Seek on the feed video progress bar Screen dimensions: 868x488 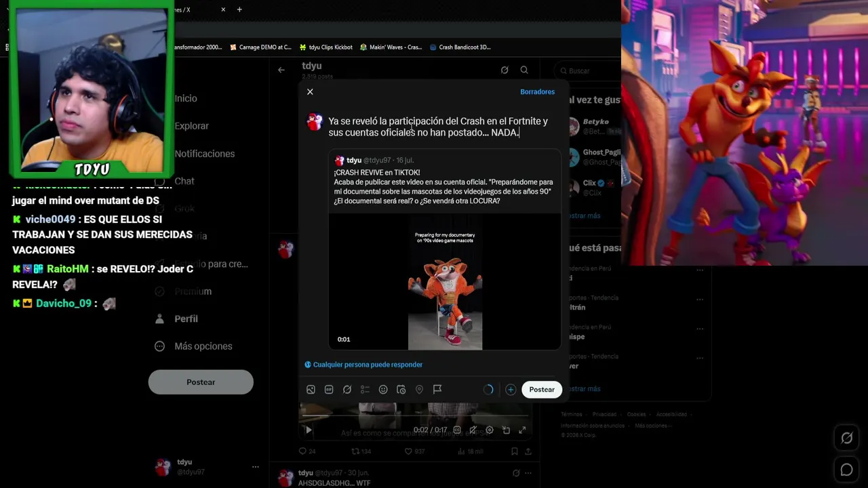pyautogui.click(x=415, y=415)
